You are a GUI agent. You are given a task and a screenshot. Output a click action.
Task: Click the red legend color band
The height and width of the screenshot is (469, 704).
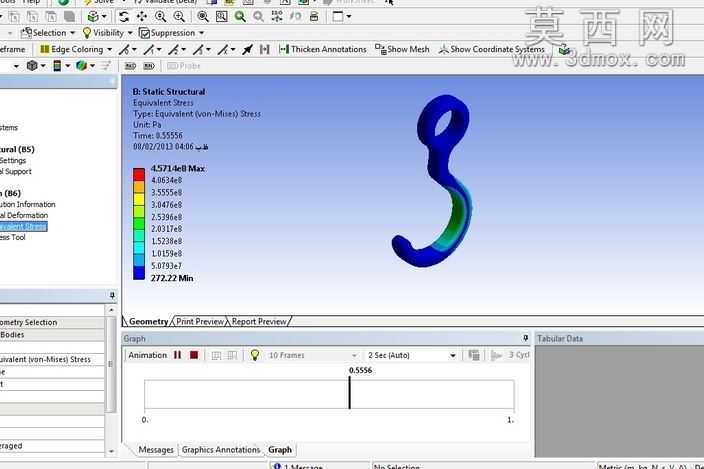pos(139,174)
